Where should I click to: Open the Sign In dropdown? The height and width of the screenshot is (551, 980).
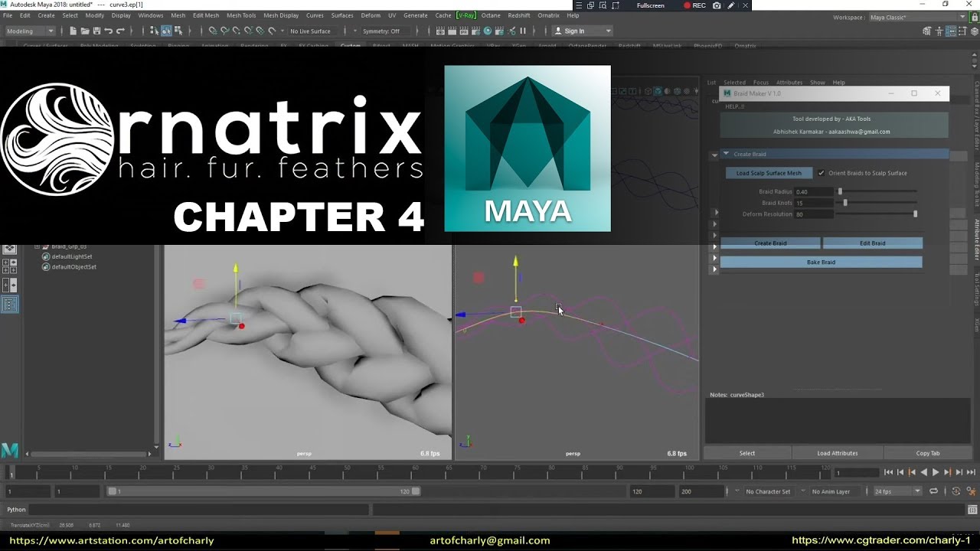[582, 31]
